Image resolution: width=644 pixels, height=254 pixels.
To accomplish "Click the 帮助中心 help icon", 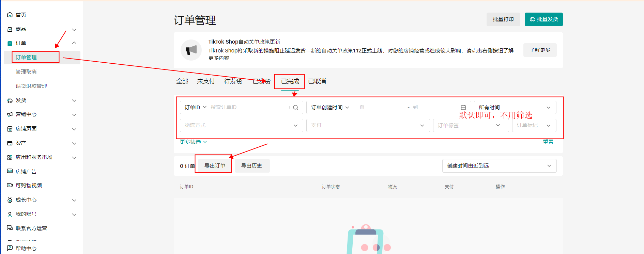I will point(10,248).
